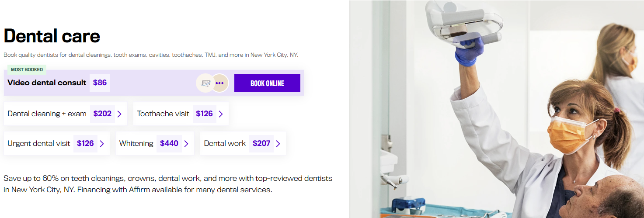This screenshot has width=644, height=218.
Task: Click the Book Online button
Action: pyautogui.click(x=267, y=83)
